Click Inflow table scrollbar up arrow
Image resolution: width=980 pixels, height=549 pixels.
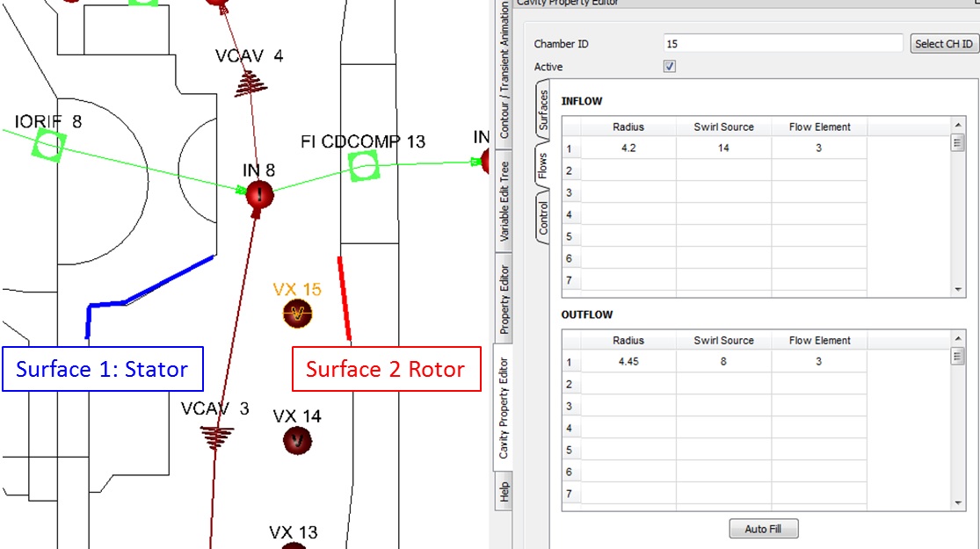(958, 125)
